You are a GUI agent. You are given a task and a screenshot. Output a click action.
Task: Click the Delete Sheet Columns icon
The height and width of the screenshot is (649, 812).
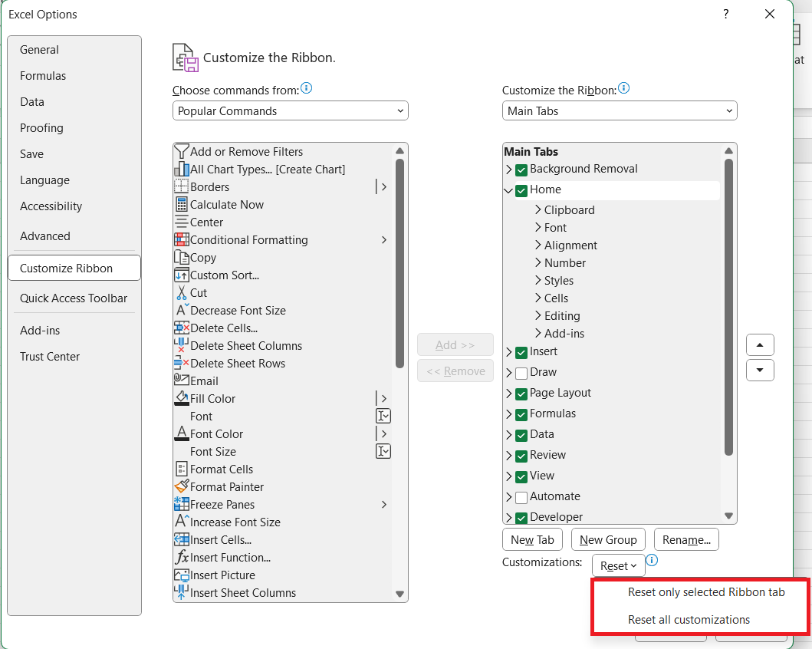[181, 345]
